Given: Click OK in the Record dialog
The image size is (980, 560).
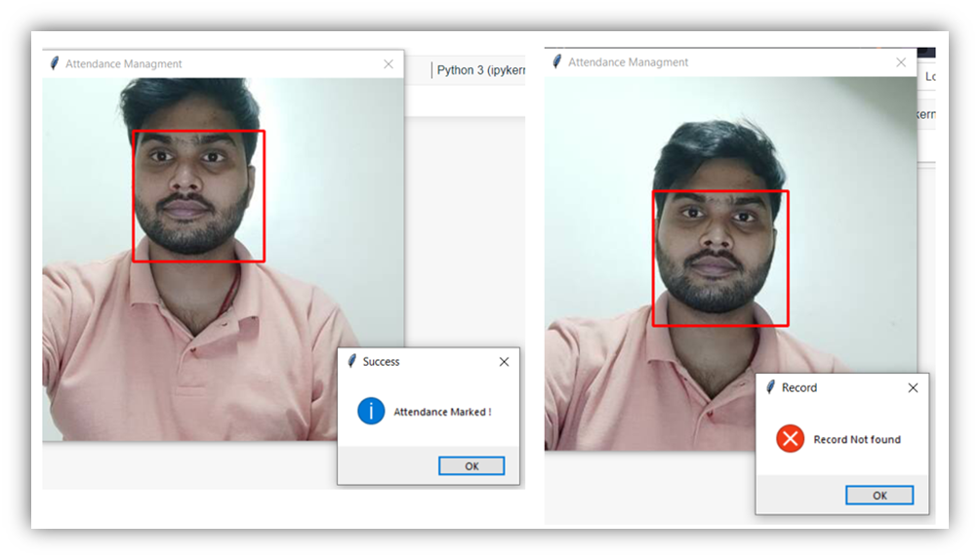Looking at the screenshot, I should [x=879, y=495].
